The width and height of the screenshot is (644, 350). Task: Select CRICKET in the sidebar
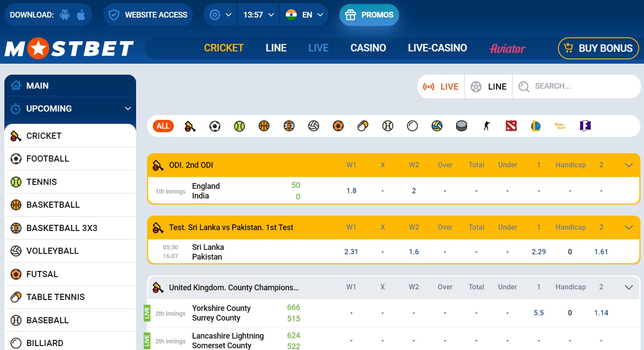(70, 136)
